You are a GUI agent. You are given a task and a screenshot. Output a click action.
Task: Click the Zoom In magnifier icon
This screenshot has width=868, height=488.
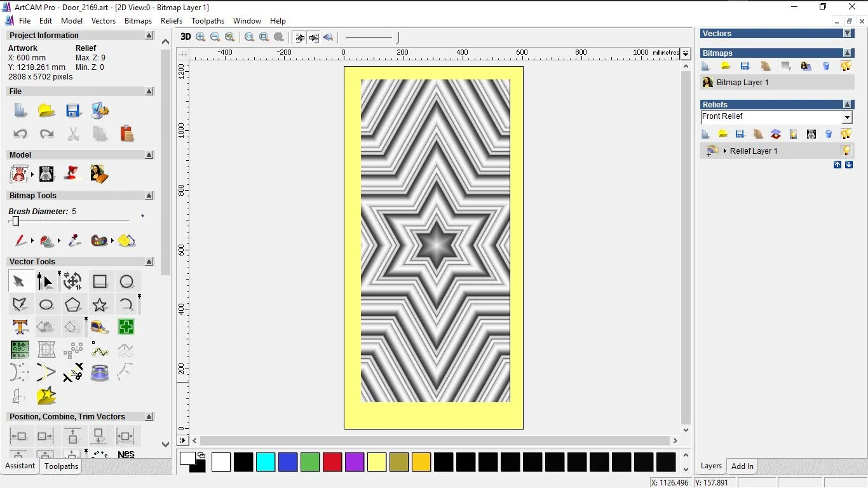201,37
